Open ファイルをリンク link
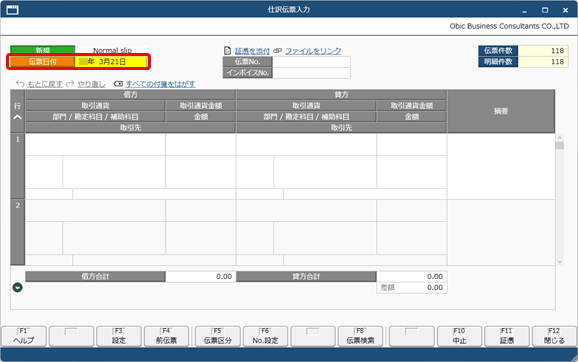The image size is (578, 362). [313, 51]
